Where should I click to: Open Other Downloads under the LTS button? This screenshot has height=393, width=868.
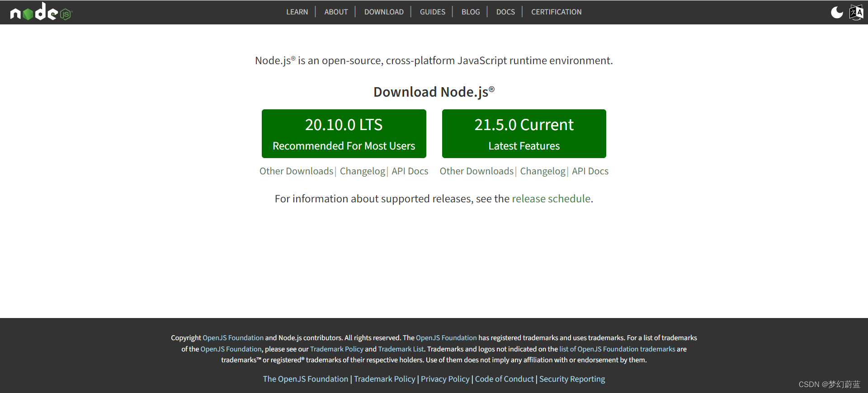pos(296,171)
